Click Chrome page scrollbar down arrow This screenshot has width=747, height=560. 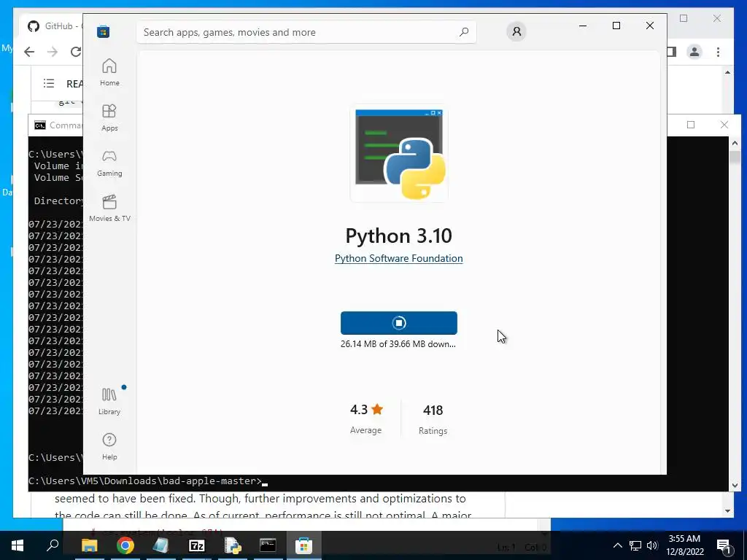[727, 511]
